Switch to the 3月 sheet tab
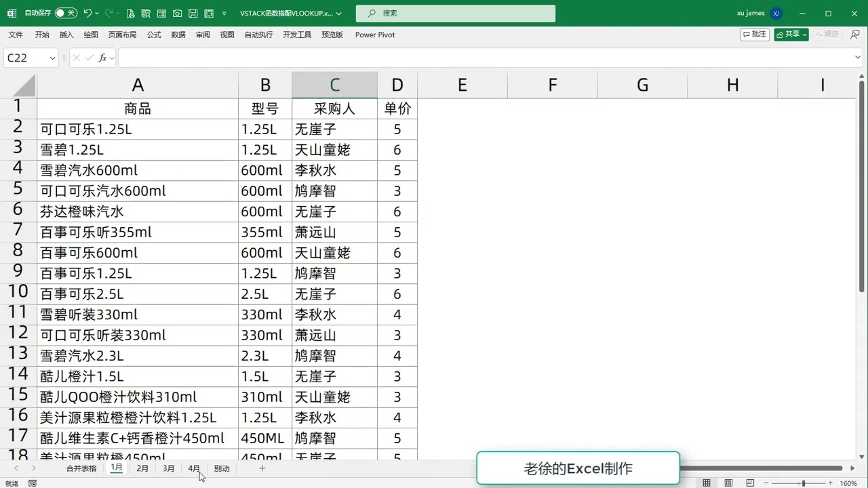868x488 pixels. [168, 468]
